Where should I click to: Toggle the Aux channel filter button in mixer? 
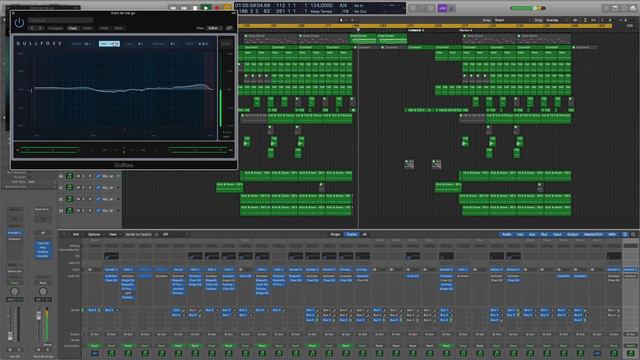click(532, 235)
